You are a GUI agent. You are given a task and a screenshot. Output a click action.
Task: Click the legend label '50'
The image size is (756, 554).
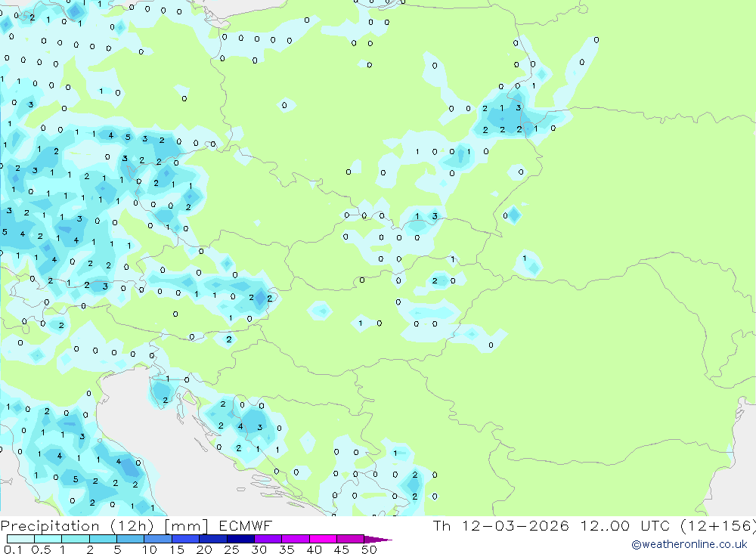click(369, 549)
